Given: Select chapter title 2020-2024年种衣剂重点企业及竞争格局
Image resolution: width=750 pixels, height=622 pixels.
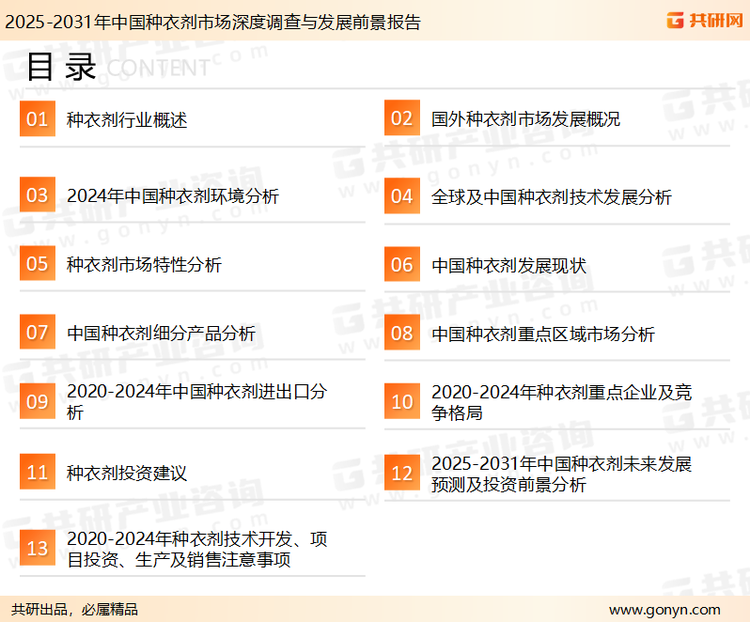Looking at the screenshot, I should (x=562, y=402).
